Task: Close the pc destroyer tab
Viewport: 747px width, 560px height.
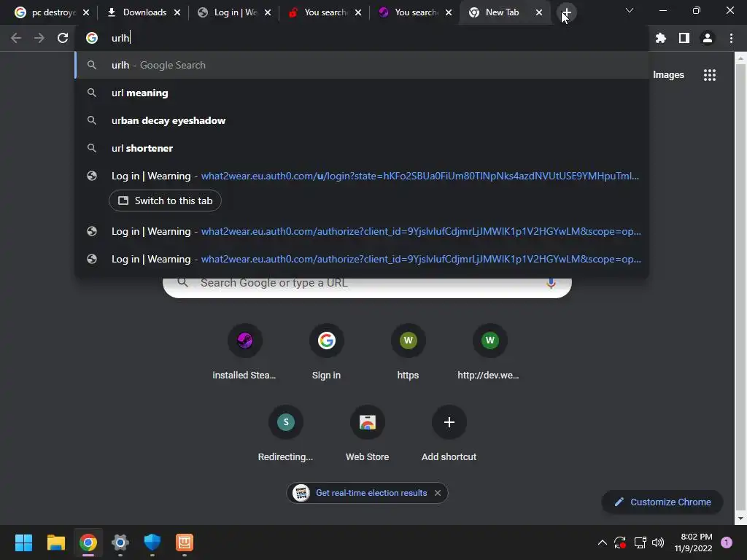Action: point(86,12)
